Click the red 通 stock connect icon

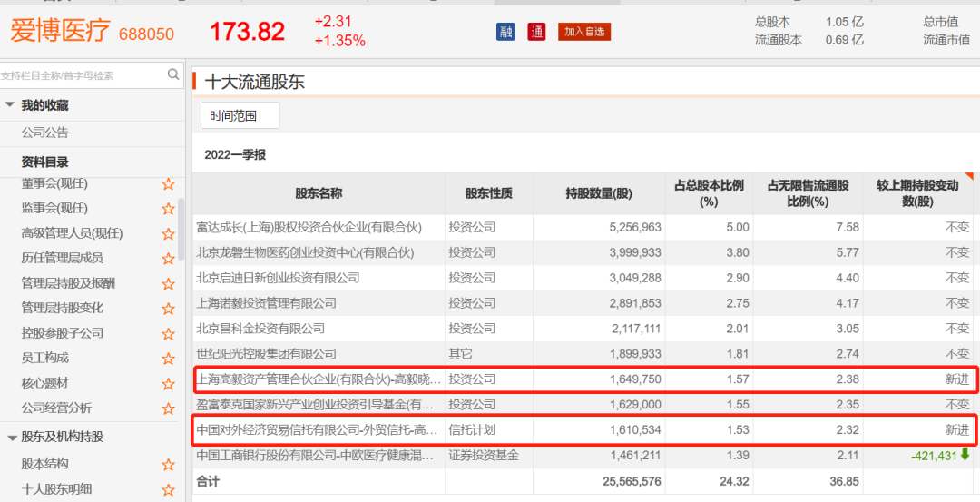pos(536,31)
